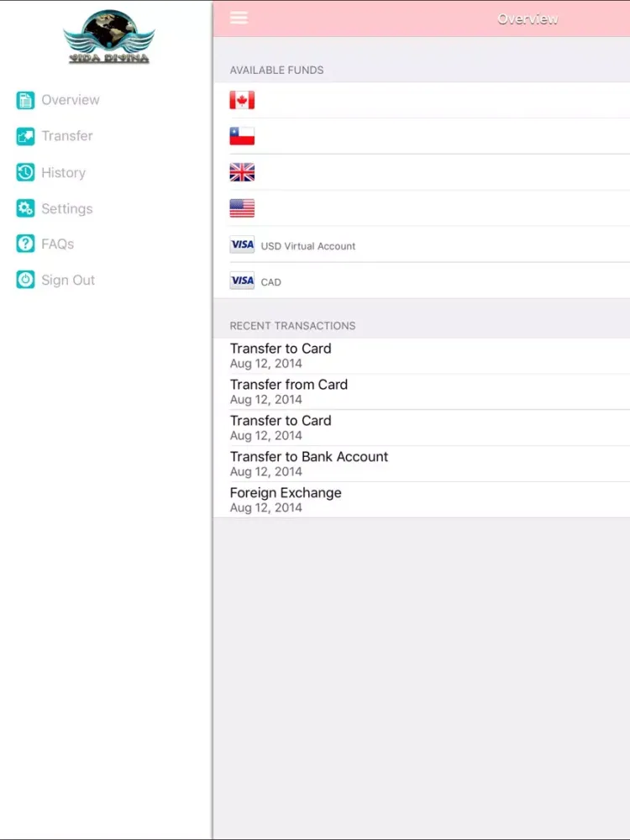Select the UK flag funds row
Screen dimensions: 630x840
tap(422, 172)
